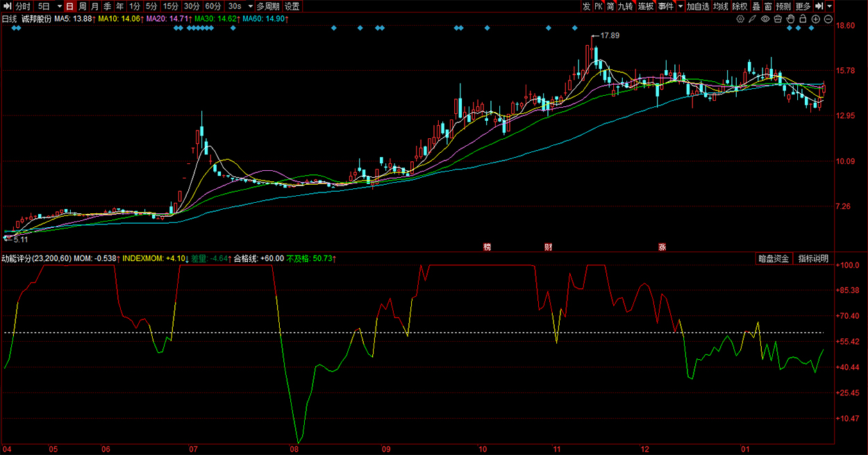This screenshot has height=455, width=868.
Task: Open the 指标说明 indicator description
Action: click(x=813, y=258)
